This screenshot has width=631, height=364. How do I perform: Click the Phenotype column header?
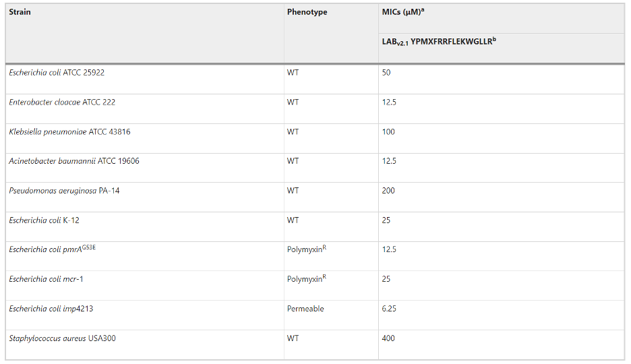click(307, 12)
